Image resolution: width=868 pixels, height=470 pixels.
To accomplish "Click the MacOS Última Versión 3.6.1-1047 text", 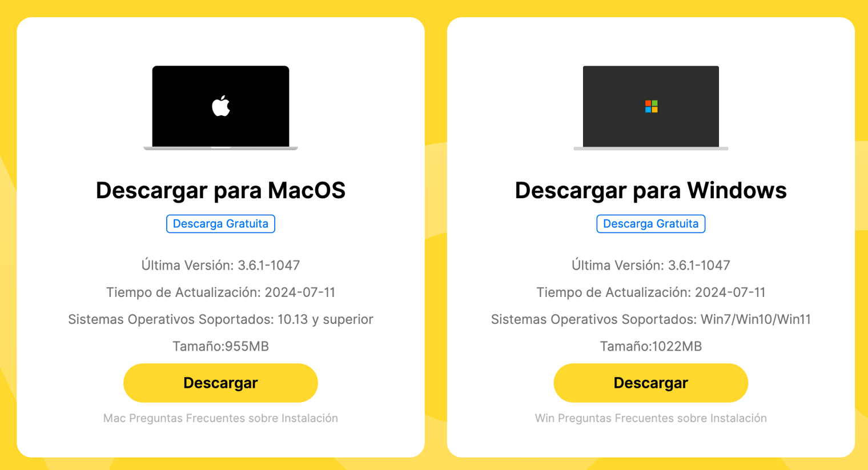I will tap(220, 265).
